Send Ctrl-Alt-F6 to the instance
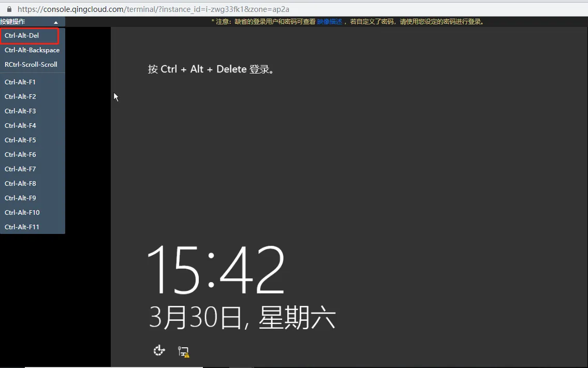 20,154
